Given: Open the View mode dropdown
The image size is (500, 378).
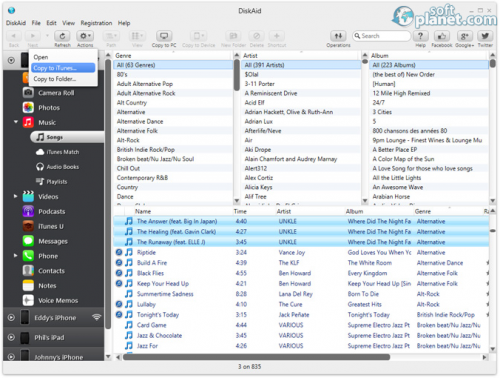Looking at the screenshot, I should tap(137, 36).
